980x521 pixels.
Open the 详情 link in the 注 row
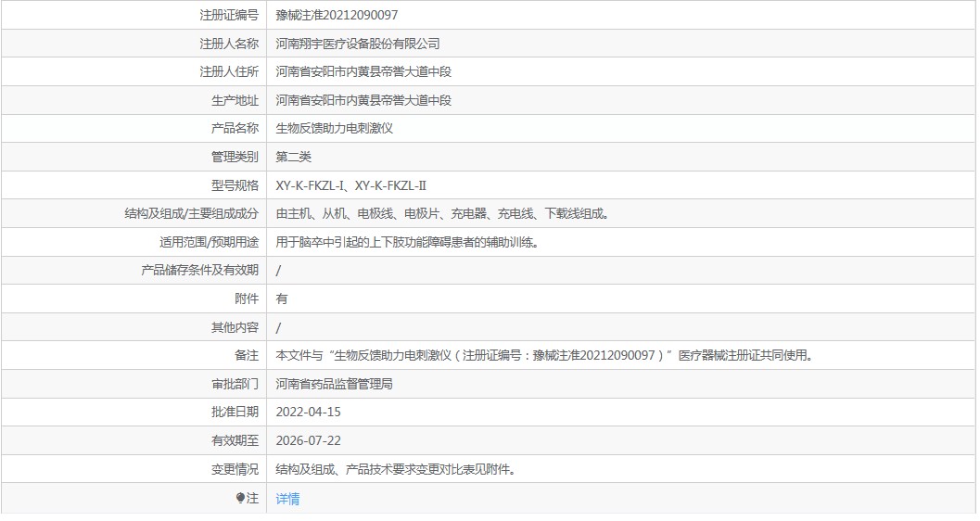pyautogui.click(x=287, y=499)
